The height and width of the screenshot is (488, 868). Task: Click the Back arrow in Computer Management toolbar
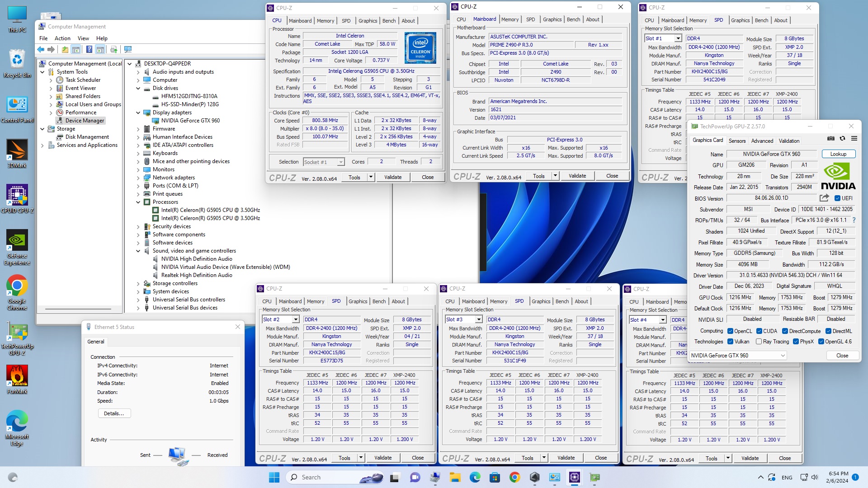pos(41,49)
